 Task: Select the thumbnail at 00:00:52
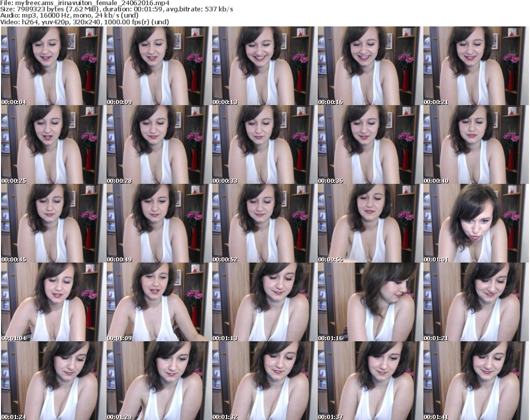tap(264, 224)
